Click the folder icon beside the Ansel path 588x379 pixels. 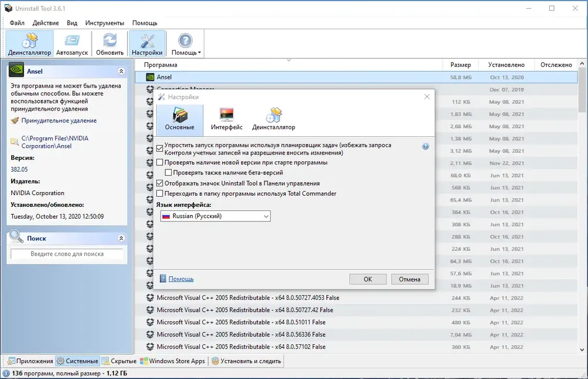pos(15,142)
